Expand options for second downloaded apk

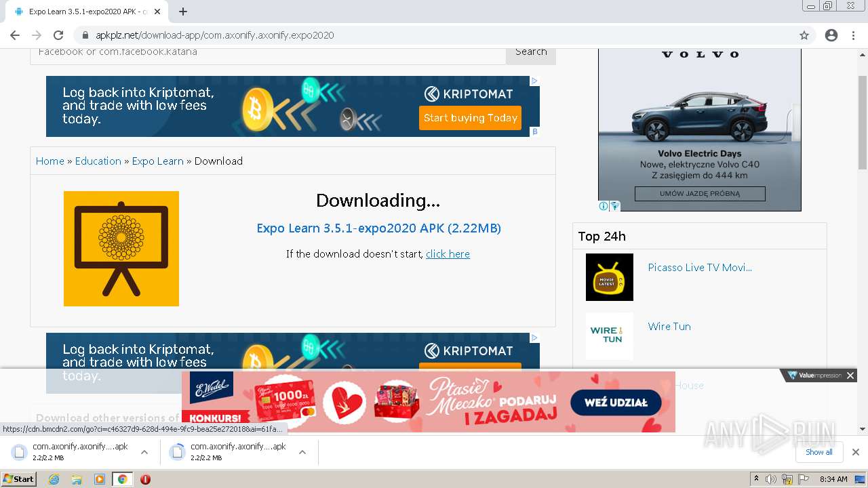click(x=302, y=452)
